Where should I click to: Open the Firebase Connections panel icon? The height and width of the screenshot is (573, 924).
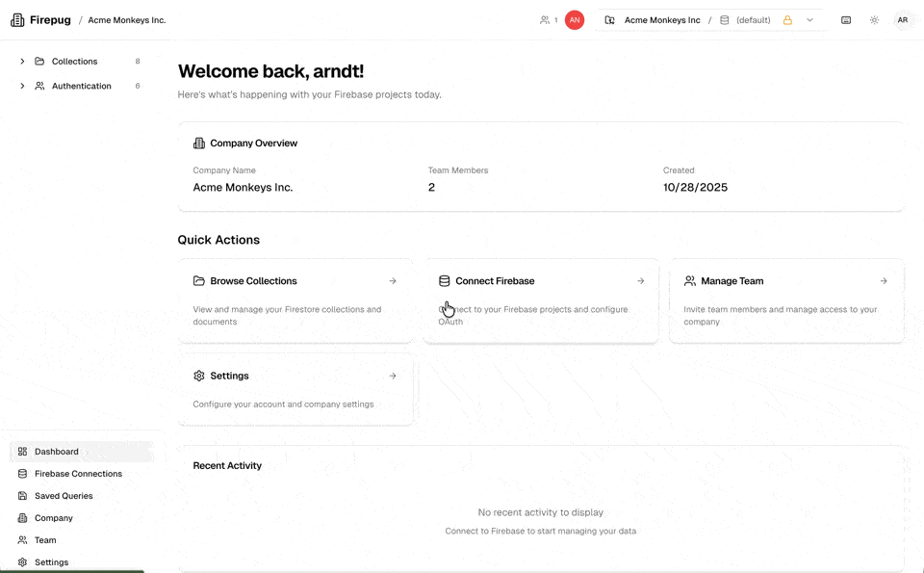20,473
